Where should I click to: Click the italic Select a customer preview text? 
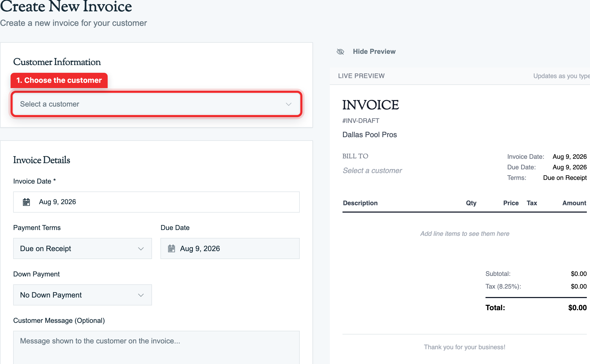pyautogui.click(x=372, y=171)
